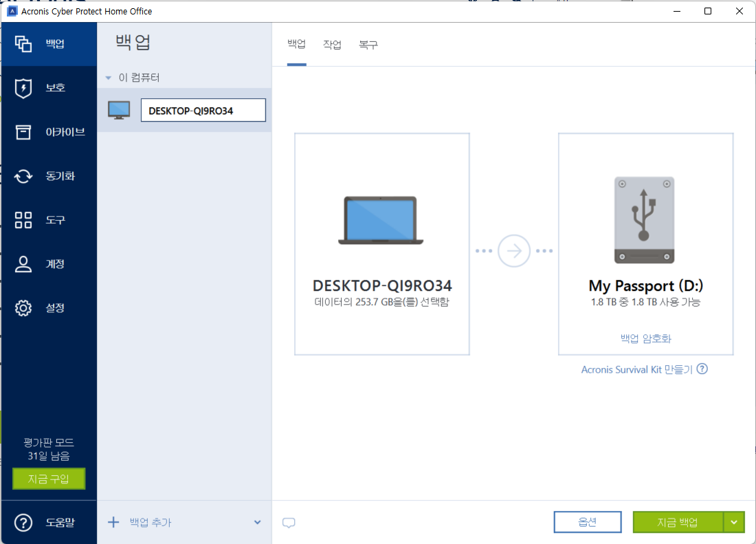
Task: Switch to the 작업 tab
Action: pos(332,45)
